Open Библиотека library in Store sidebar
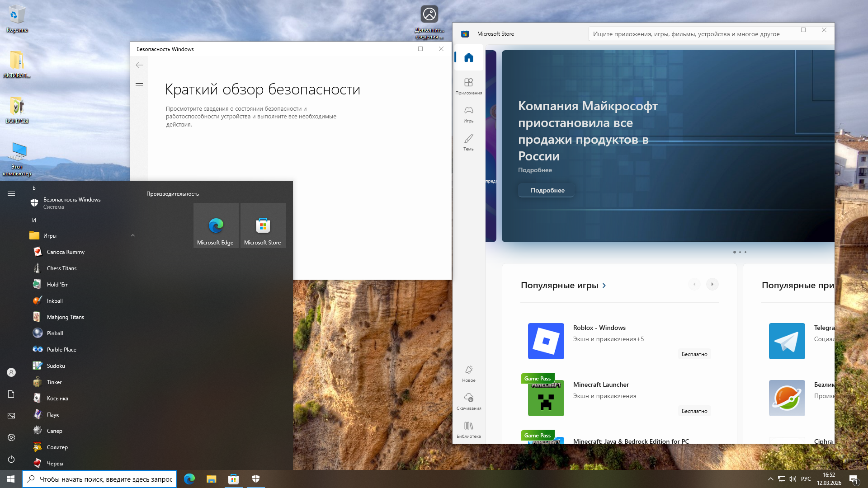 pyautogui.click(x=468, y=429)
